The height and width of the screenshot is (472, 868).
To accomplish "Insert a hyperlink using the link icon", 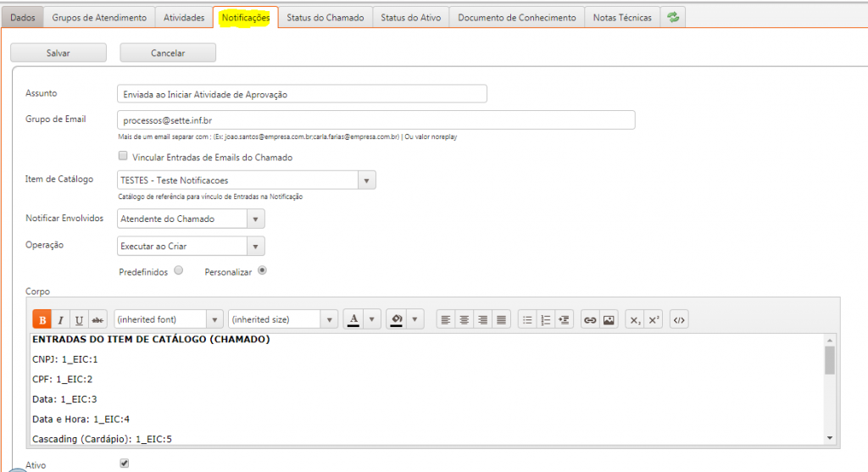I will tap(590, 319).
